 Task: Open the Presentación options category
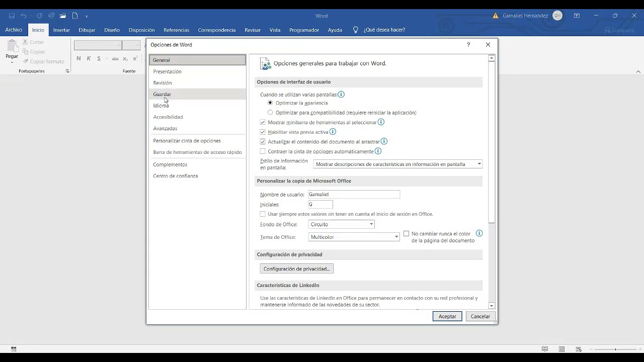coord(197,71)
